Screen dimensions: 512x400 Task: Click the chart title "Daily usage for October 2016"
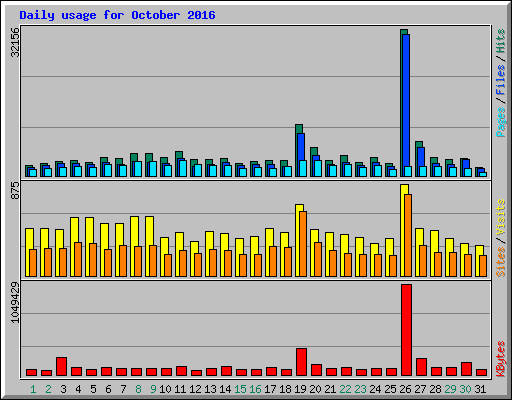pyautogui.click(x=117, y=15)
